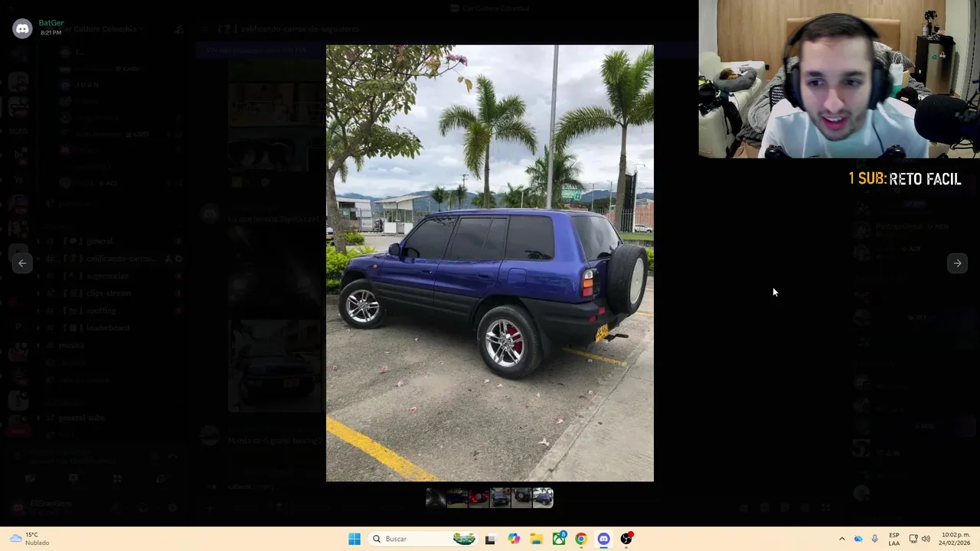
Task: Open the dimmed sugerencias channel
Action: pos(107,275)
